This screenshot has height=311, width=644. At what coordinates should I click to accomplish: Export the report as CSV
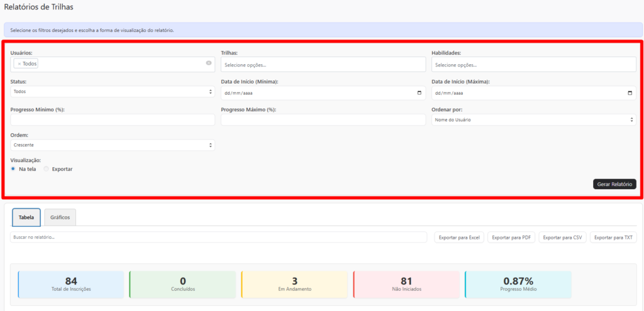(562, 237)
